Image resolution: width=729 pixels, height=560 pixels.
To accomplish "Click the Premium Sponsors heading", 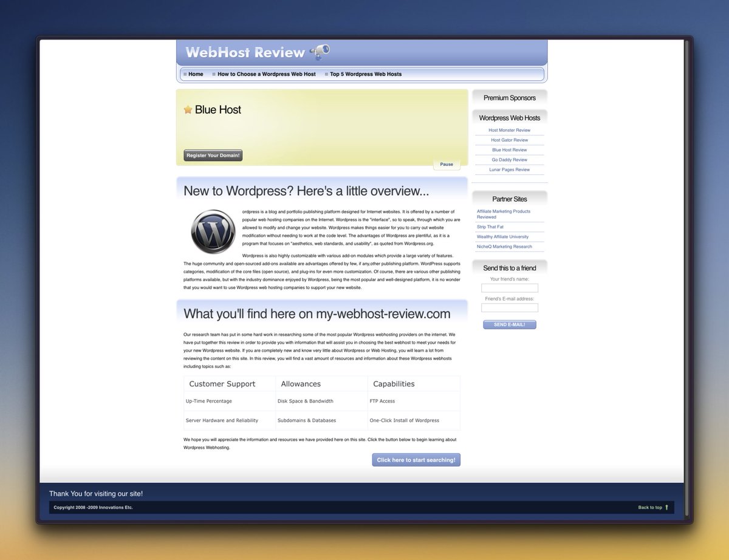I will pyautogui.click(x=510, y=98).
